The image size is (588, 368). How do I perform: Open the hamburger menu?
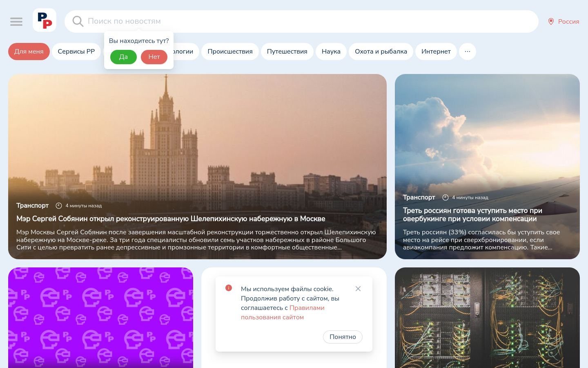pyautogui.click(x=16, y=21)
